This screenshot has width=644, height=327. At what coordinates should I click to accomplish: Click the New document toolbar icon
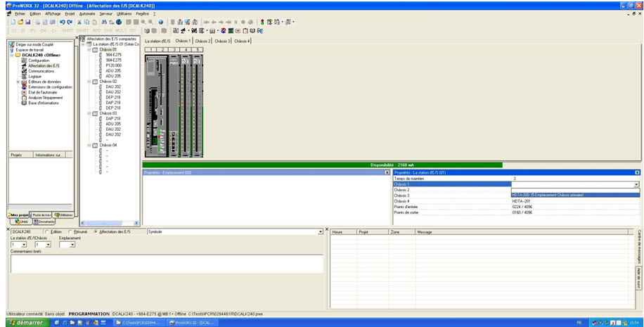tap(13, 23)
